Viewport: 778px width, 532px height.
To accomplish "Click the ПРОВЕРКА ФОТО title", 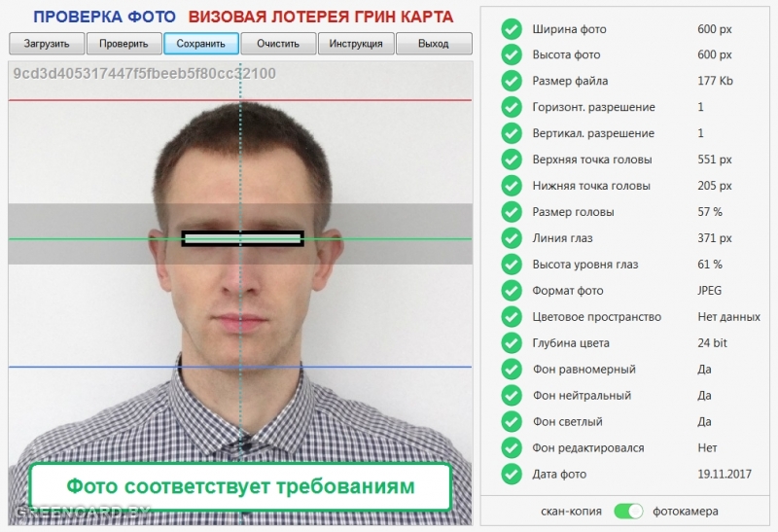I will pyautogui.click(x=104, y=17).
